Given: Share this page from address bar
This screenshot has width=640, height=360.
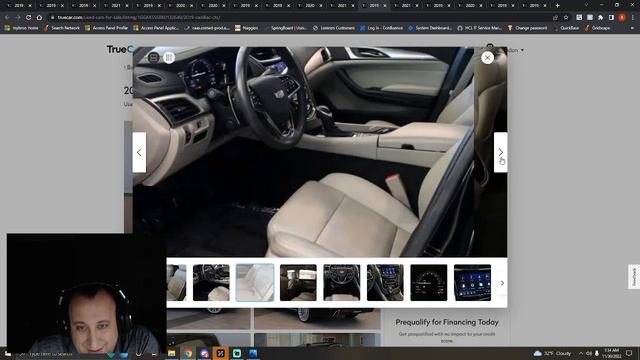Looking at the screenshot, I should pyautogui.click(x=555, y=18).
